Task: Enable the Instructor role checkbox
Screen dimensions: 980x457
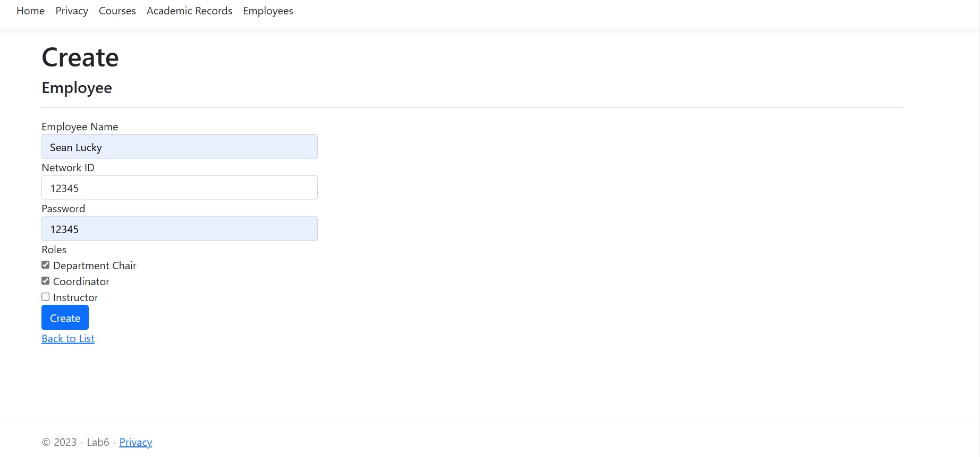Action: [x=46, y=297]
